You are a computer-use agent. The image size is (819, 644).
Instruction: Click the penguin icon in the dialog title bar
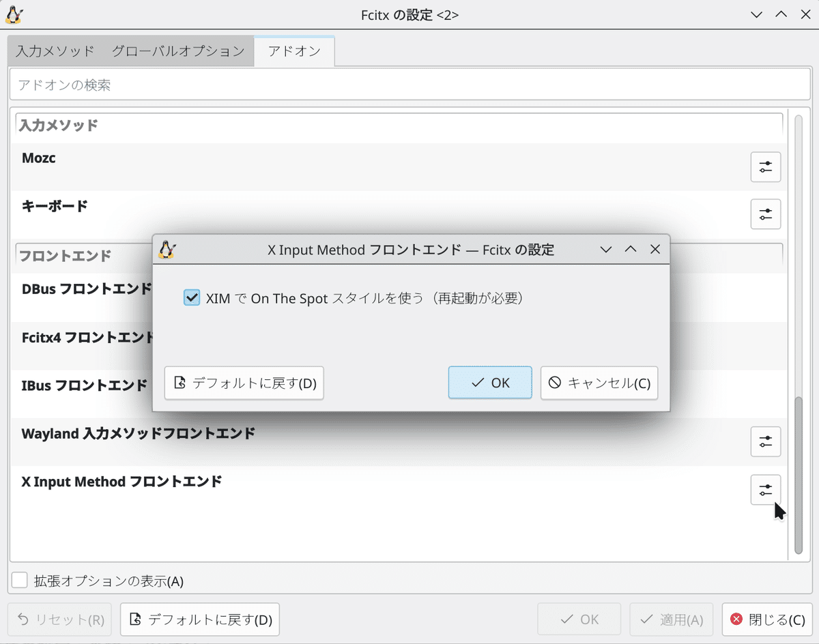(167, 250)
